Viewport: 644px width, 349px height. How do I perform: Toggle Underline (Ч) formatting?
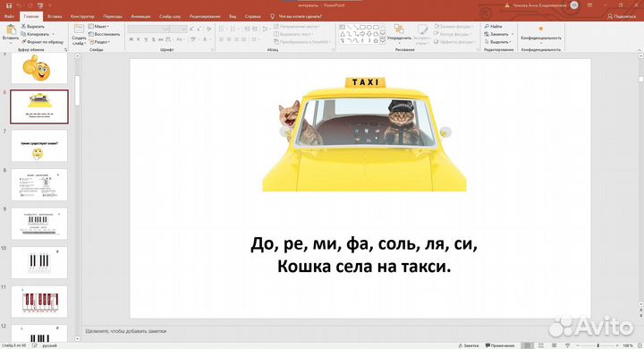tap(146, 39)
